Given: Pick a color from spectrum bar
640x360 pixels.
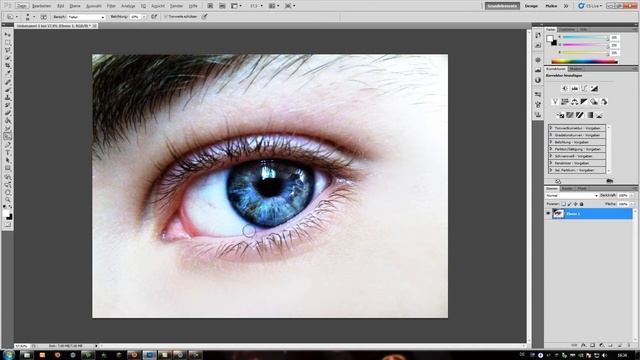Looking at the screenshot, I should 584,61.
